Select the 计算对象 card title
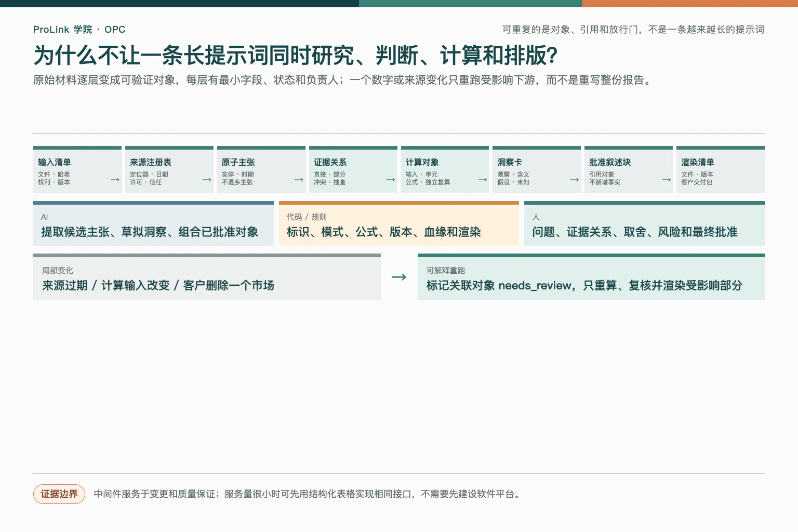The width and height of the screenshot is (798, 532). pos(422,163)
